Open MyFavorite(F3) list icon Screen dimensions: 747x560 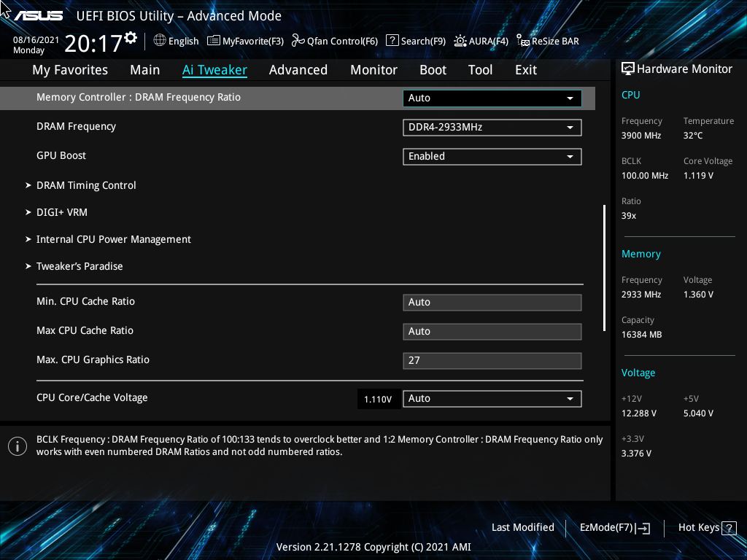click(214, 41)
